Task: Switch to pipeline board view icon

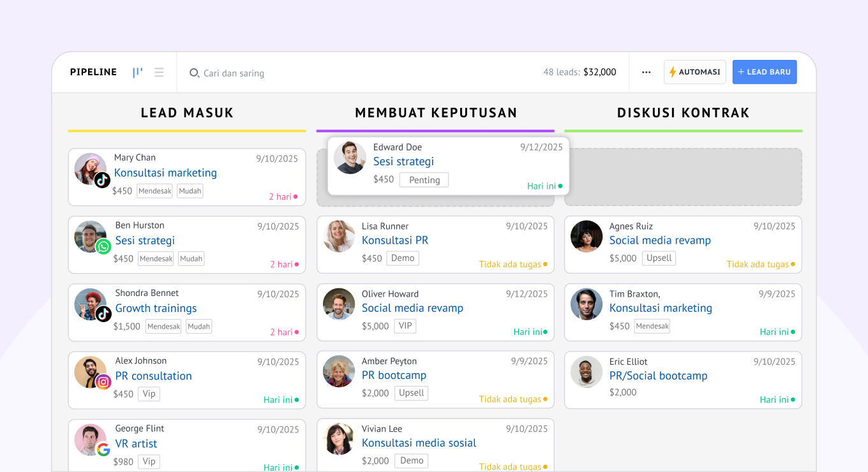Action: click(137, 73)
